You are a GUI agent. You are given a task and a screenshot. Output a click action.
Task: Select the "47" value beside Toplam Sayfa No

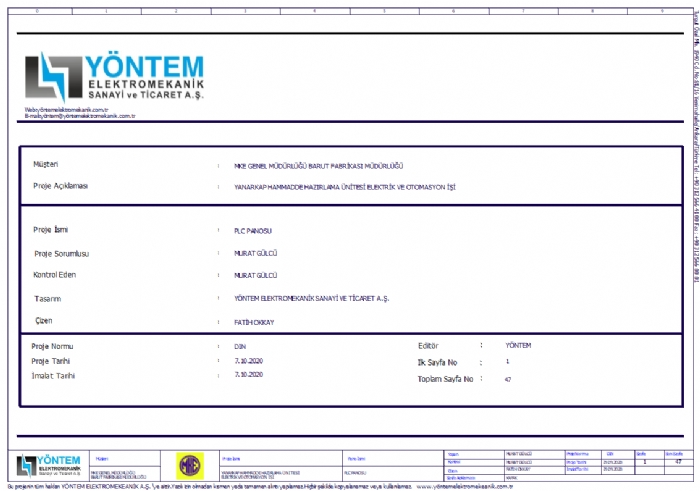tap(508, 379)
